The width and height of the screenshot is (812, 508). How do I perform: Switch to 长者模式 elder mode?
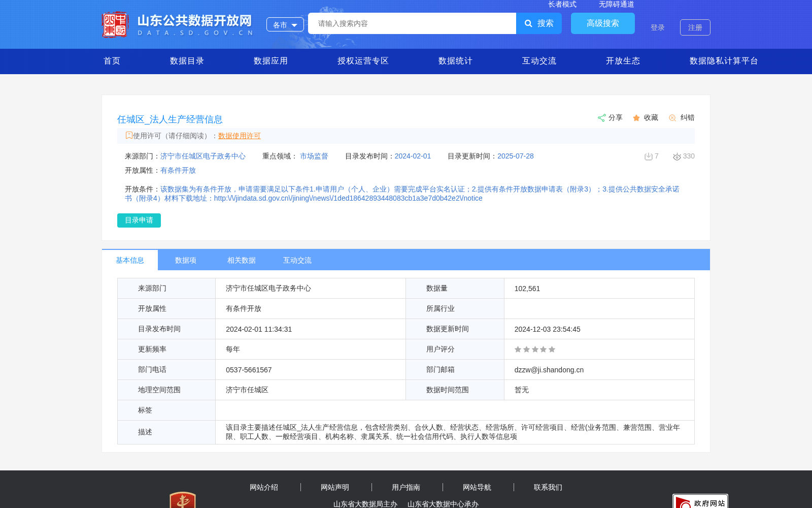562,4
